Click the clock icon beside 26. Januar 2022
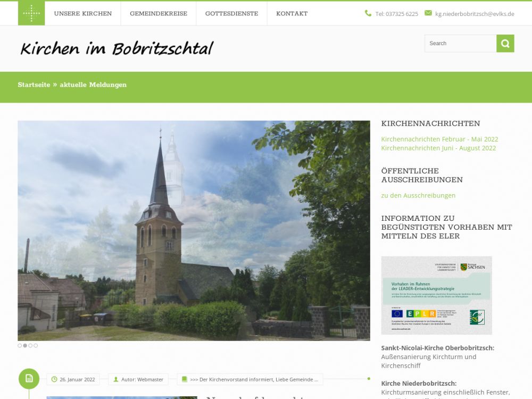Screen dimensions: 532x399 (x=54, y=379)
